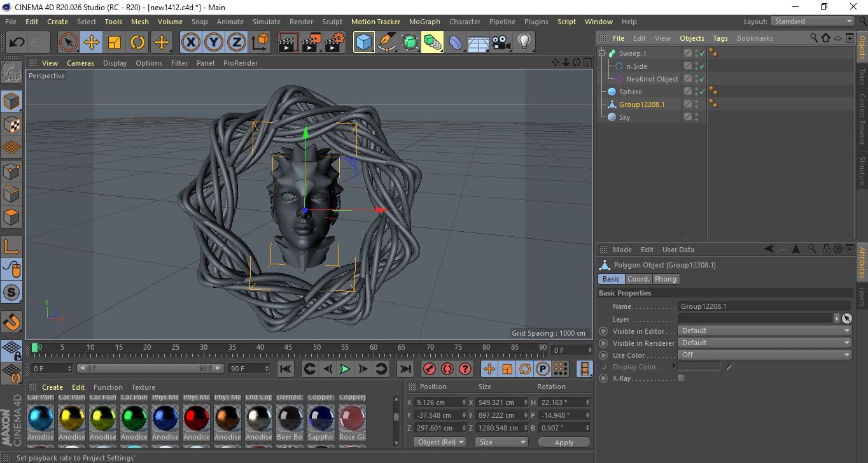The width and height of the screenshot is (868, 463).
Task: Open the MoGraph menu
Action: (424, 22)
